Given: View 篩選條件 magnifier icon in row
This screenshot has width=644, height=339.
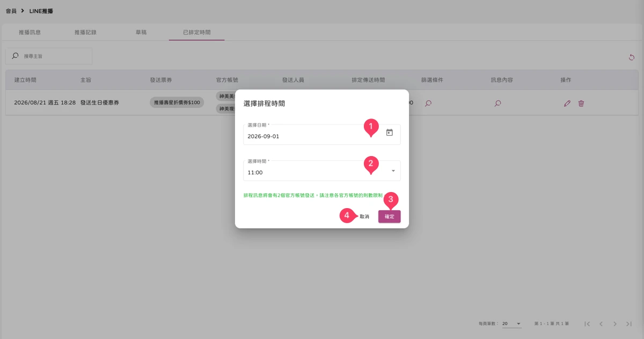Looking at the screenshot, I should click(x=428, y=103).
